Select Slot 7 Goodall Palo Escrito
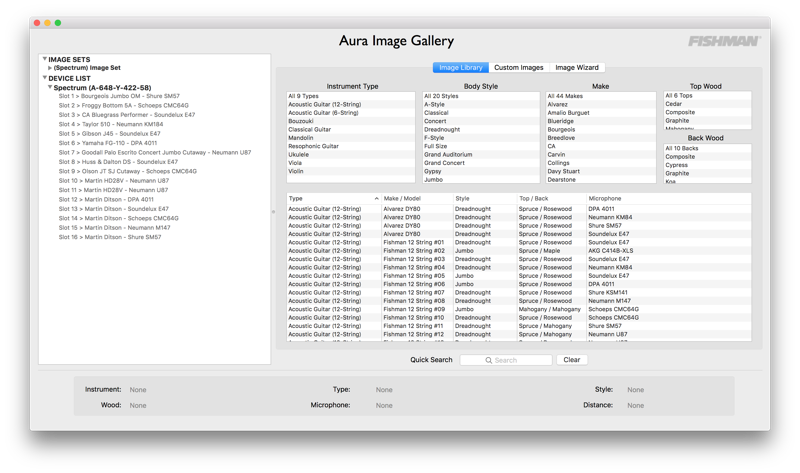Screen dimensions: 800x473 click(155, 153)
